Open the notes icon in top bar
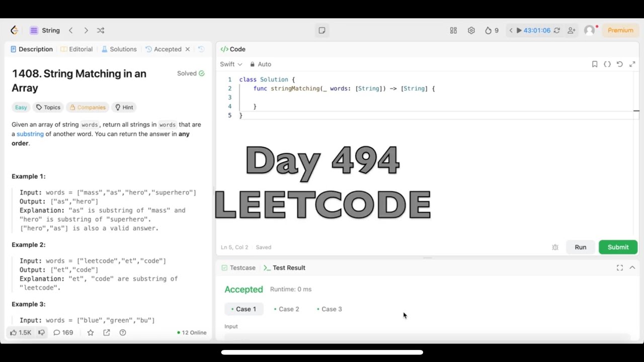 click(322, 30)
